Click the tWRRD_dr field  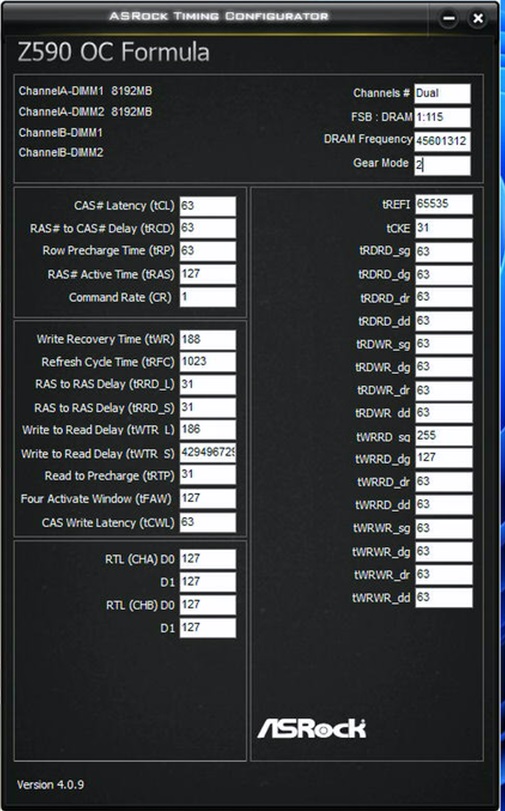443,482
